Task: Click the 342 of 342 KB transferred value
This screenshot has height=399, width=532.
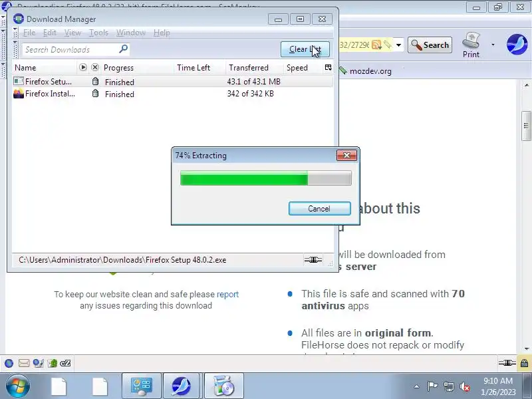Action: [251, 94]
